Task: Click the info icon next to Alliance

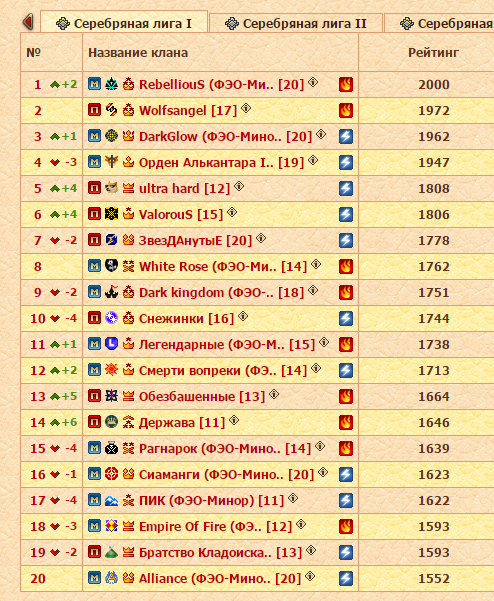Action: 310,576
